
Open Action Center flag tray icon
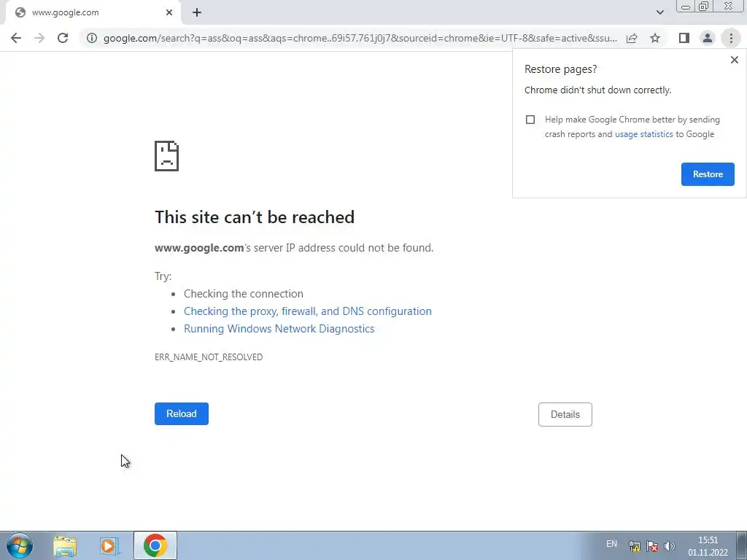click(652, 546)
